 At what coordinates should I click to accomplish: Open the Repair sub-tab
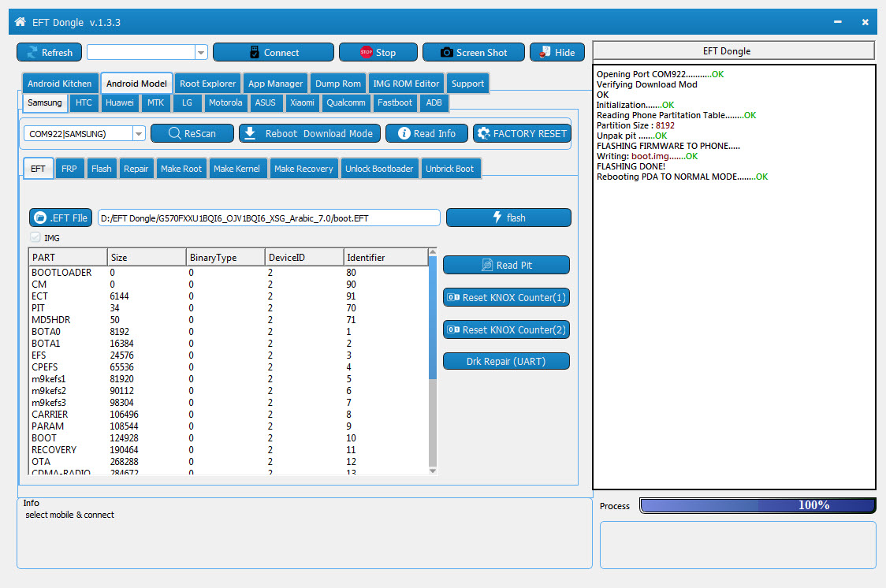[136, 169]
